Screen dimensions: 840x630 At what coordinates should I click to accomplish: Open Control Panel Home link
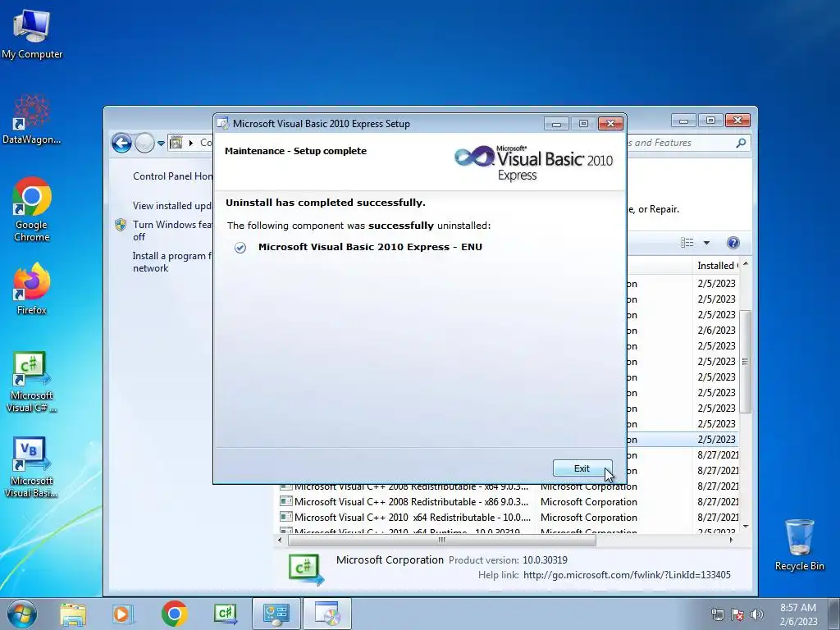(x=172, y=176)
